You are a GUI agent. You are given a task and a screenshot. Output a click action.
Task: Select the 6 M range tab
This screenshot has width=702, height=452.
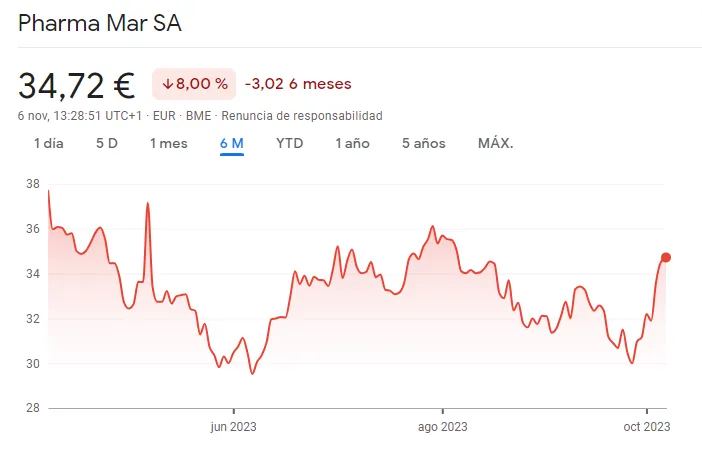tap(232, 143)
